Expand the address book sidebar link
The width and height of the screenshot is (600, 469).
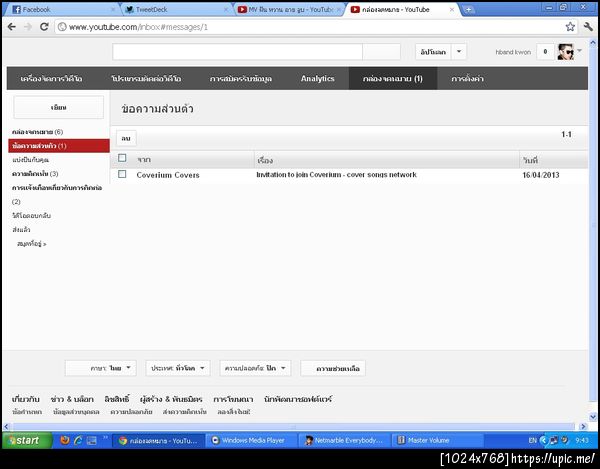[32, 244]
